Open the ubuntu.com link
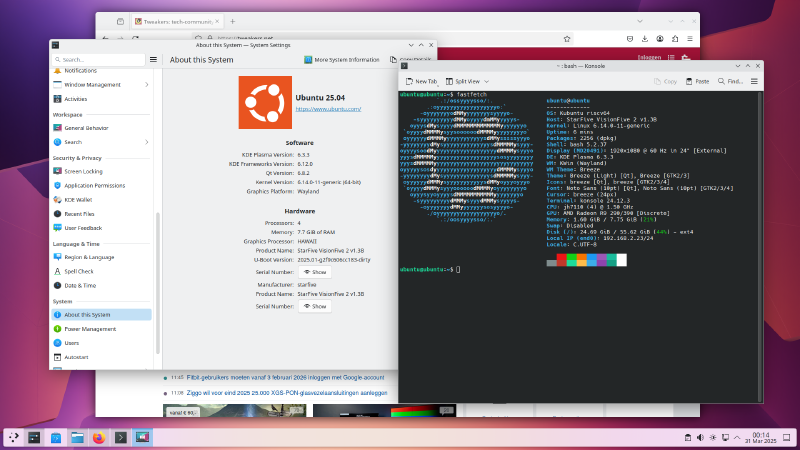This screenshot has width=800, height=450. pos(328,109)
